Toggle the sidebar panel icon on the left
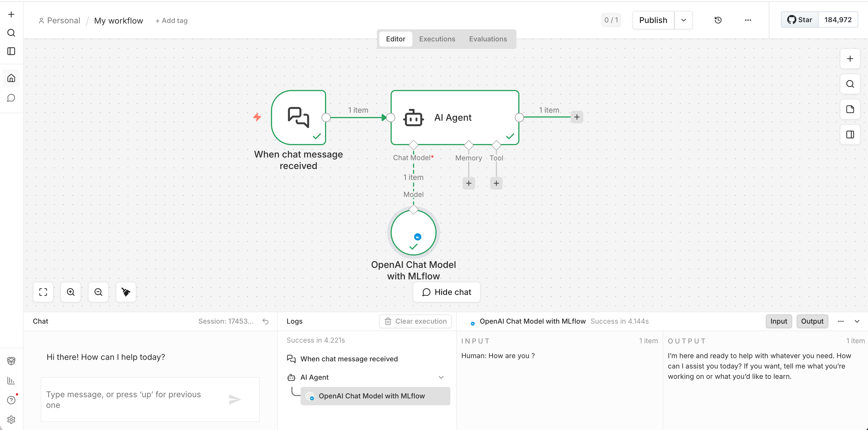Image resolution: width=868 pixels, height=430 pixels. (x=11, y=51)
